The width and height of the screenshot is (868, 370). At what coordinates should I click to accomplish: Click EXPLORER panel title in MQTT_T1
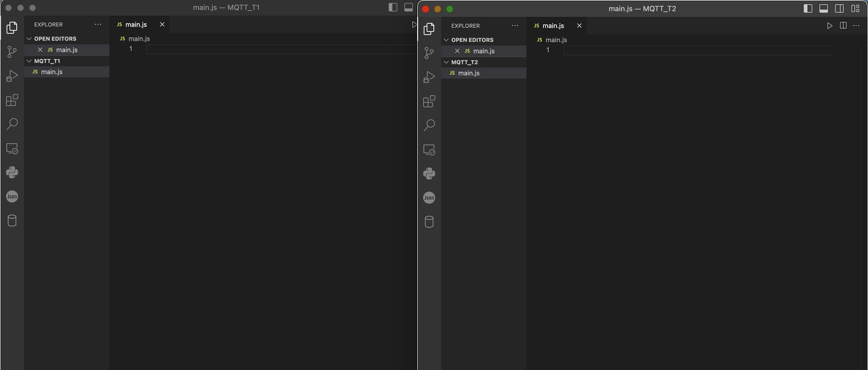[48, 24]
